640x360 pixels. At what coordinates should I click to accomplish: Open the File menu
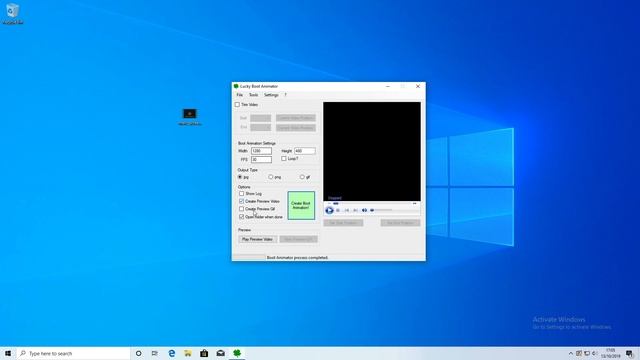tap(240, 95)
